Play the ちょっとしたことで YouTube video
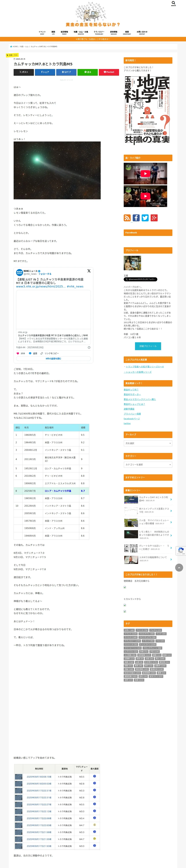Screen dimensions: 186x868 click(145, 196)
